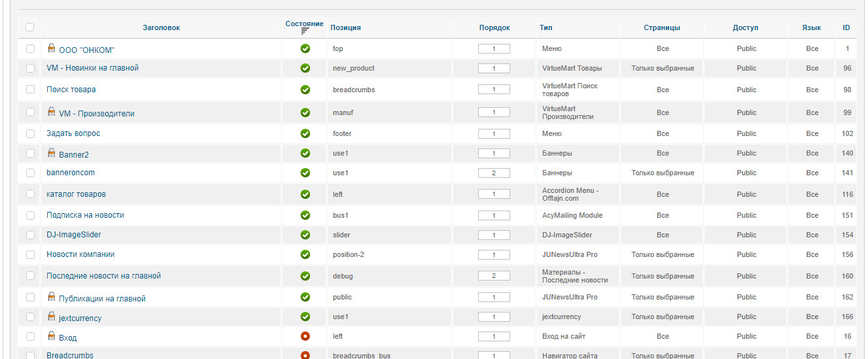Click the lock icon next to Публикации на главной
Viewport: 868px width, 359px height.
[x=52, y=296]
